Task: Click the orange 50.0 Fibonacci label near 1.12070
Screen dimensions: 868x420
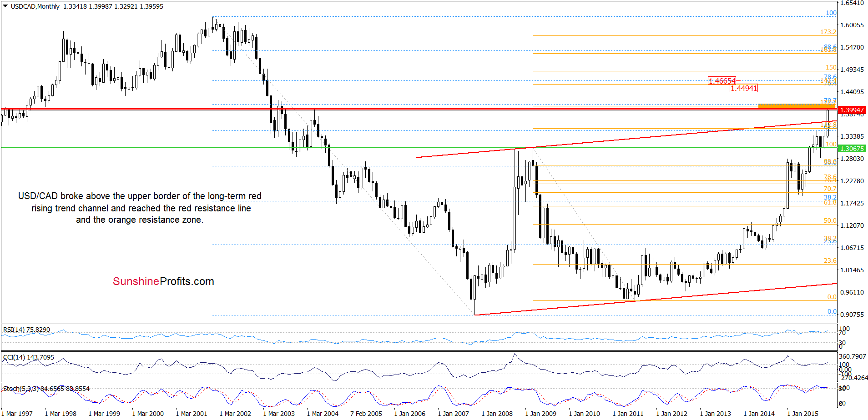Action: point(830,220)
